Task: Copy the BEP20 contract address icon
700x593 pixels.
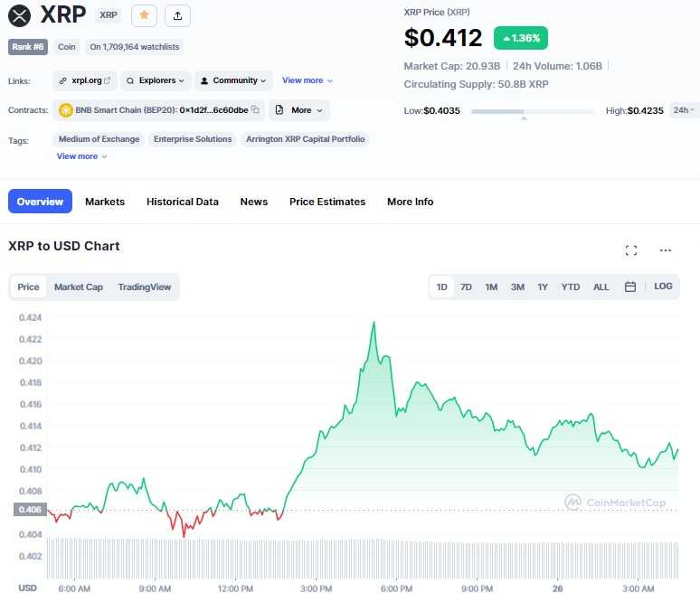Action: coord(256,110)
